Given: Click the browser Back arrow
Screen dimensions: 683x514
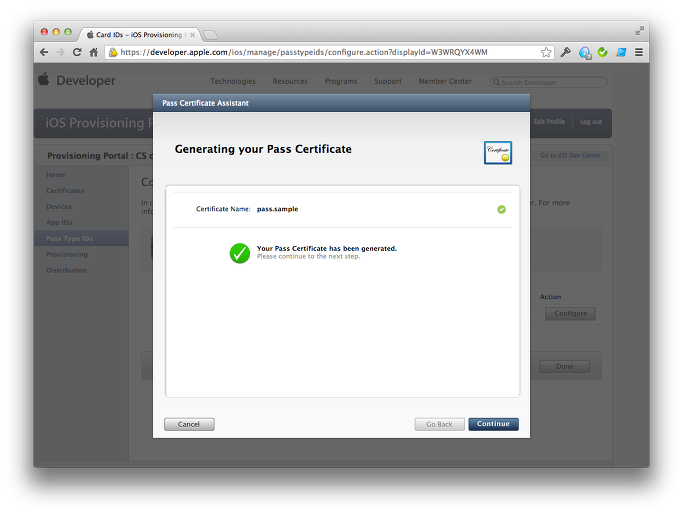Looking at the screenshot, I should (x=44, y=52).
